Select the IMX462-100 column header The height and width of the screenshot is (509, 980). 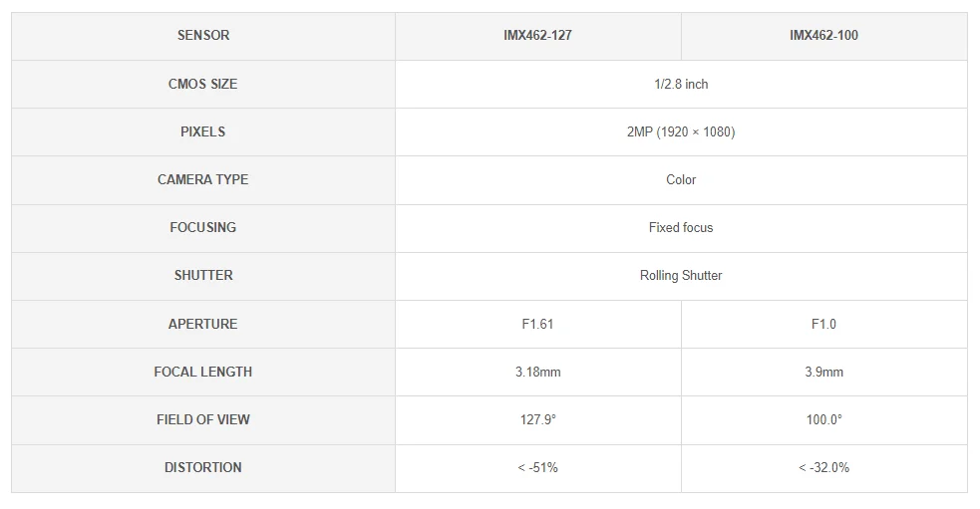(x=823, y=35)
